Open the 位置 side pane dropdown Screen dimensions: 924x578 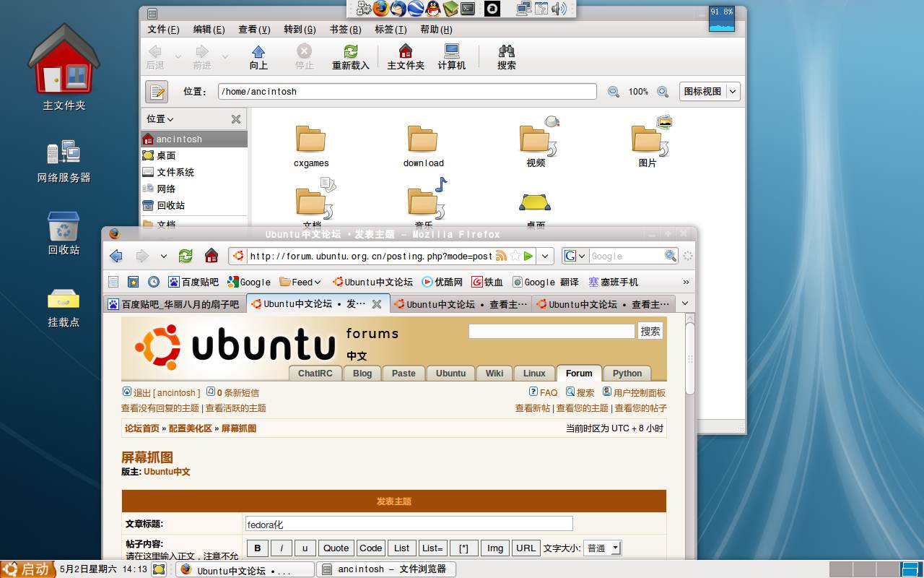(160, 119)
